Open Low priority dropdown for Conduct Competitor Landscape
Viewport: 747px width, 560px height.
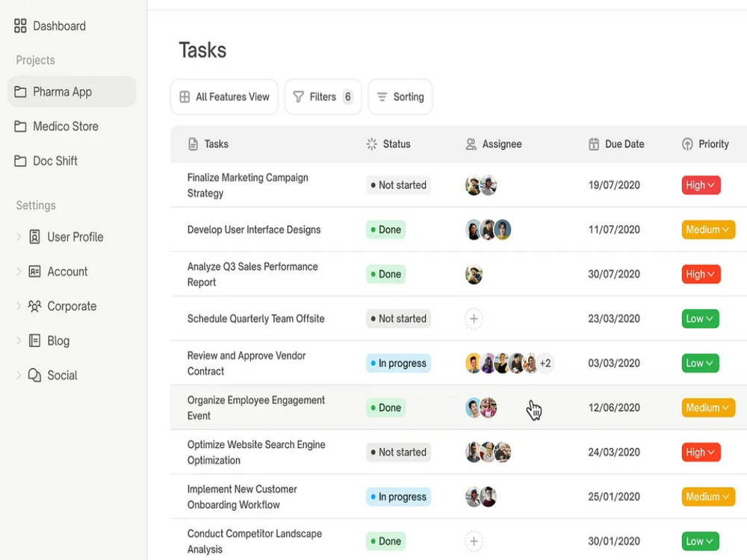tap(700, 541)
